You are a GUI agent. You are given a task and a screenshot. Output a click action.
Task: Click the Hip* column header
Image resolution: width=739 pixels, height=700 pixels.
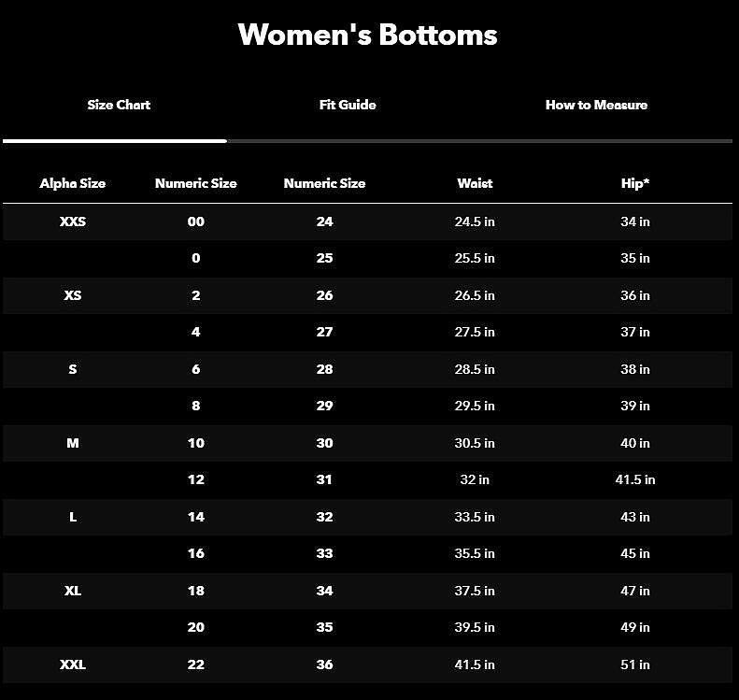635,183
